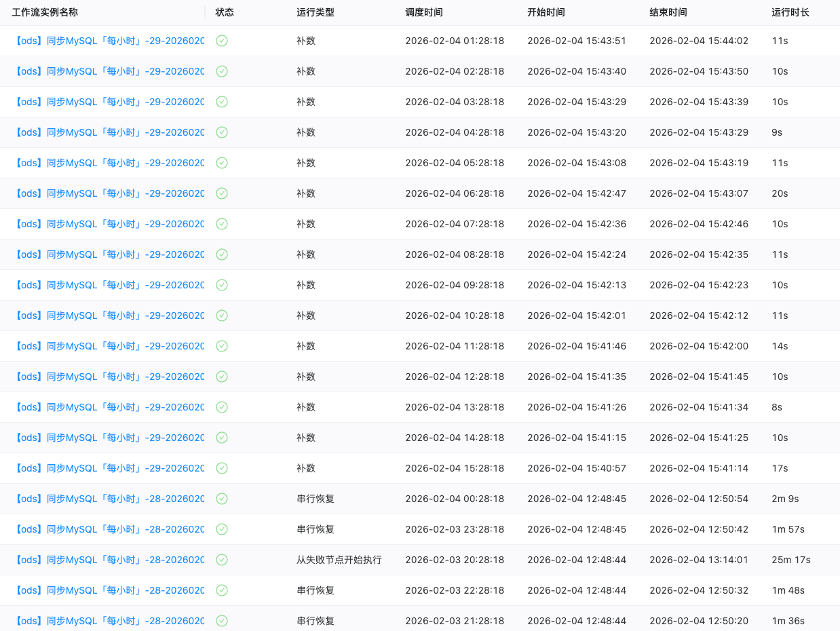The height and width of the screenshot is (631, 840).
Task: Click the 调度时间 column header
Action: pos(424,12)
